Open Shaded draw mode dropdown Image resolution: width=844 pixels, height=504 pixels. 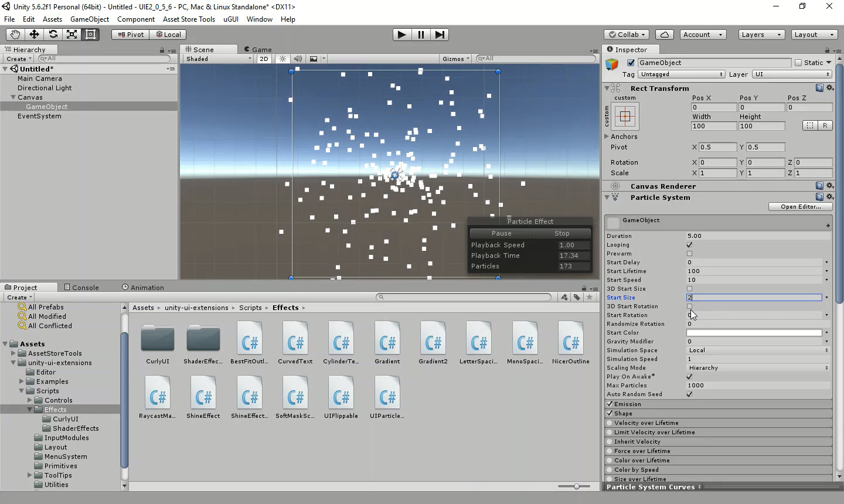pyautogui.click(x=219, y=59)
